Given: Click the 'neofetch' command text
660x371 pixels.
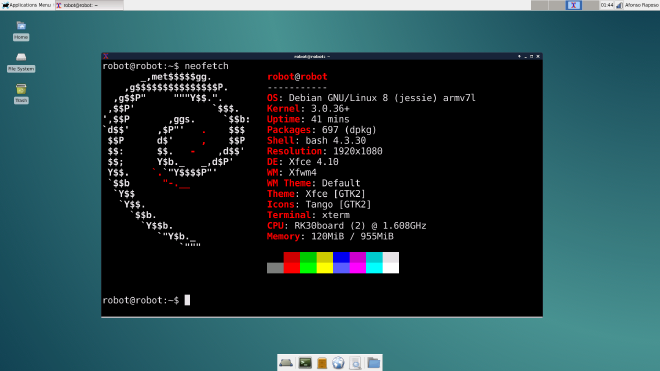Looking at the screenshot, I should 206,66.
